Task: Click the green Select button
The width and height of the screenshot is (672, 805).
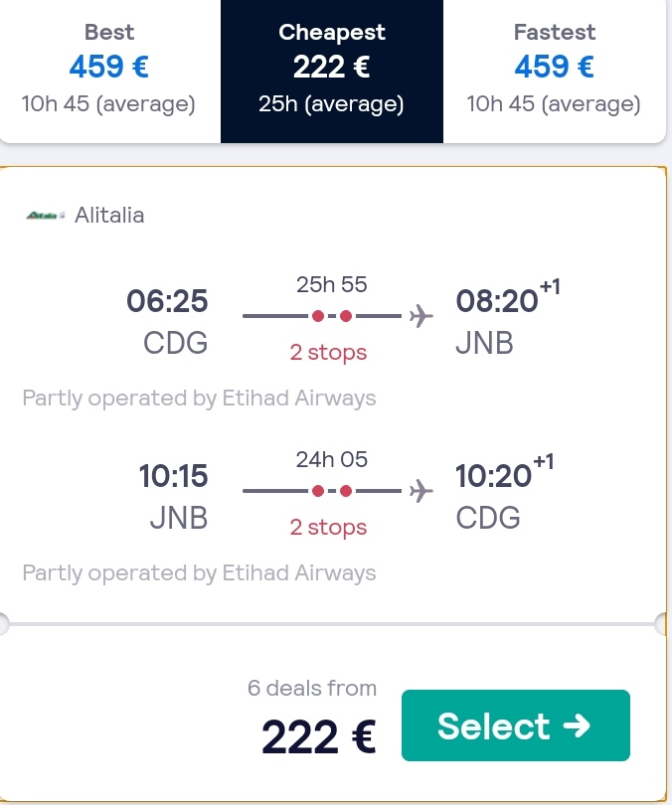Action: coord(515,724)
